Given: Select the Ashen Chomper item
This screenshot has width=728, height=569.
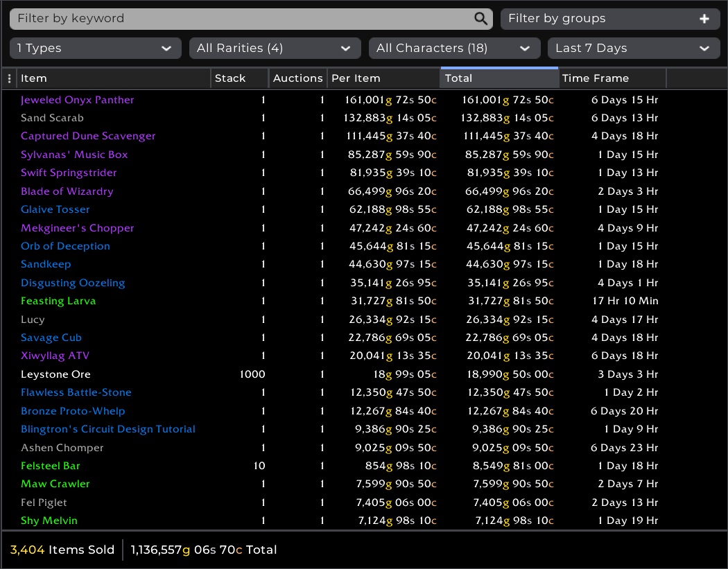Looking at the screenshot, I should coord(62,448).
